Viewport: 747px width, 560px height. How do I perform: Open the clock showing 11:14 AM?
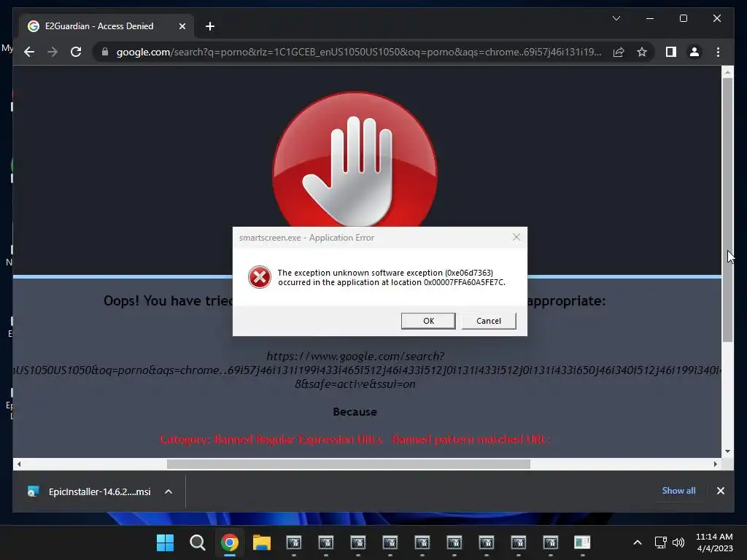coord(714,542)
